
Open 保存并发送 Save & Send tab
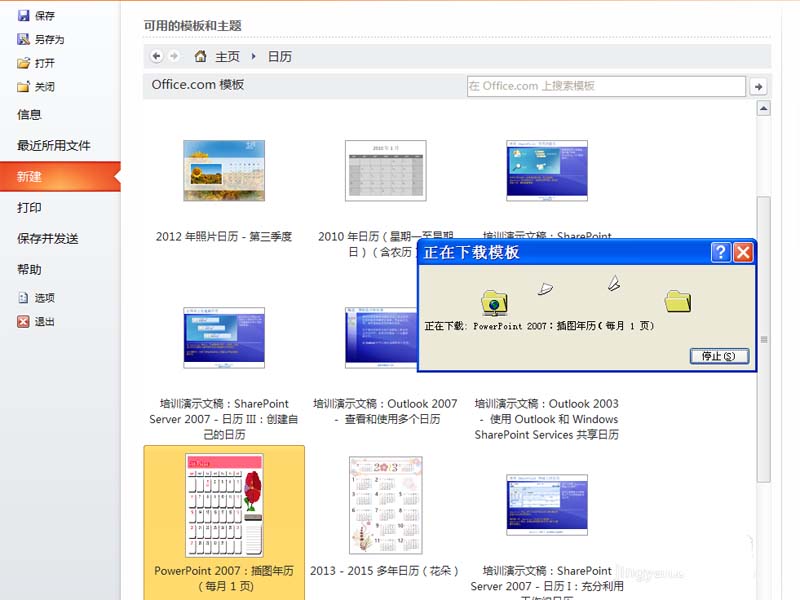point(47,239)
